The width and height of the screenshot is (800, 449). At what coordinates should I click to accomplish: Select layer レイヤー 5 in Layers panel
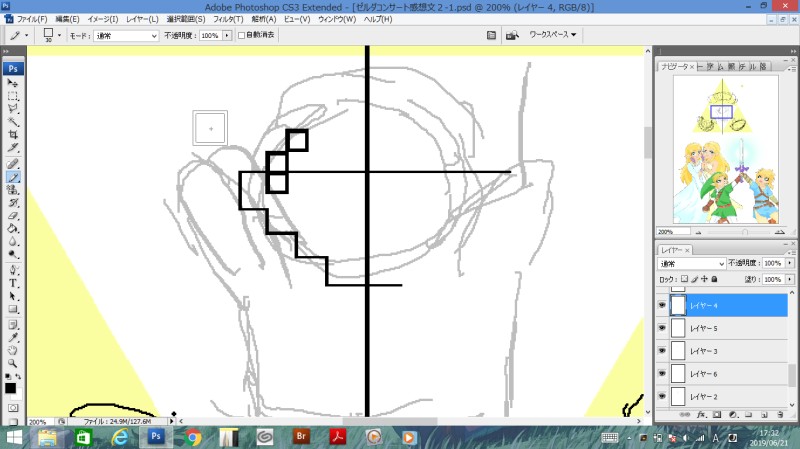click(x=729, y=328)
